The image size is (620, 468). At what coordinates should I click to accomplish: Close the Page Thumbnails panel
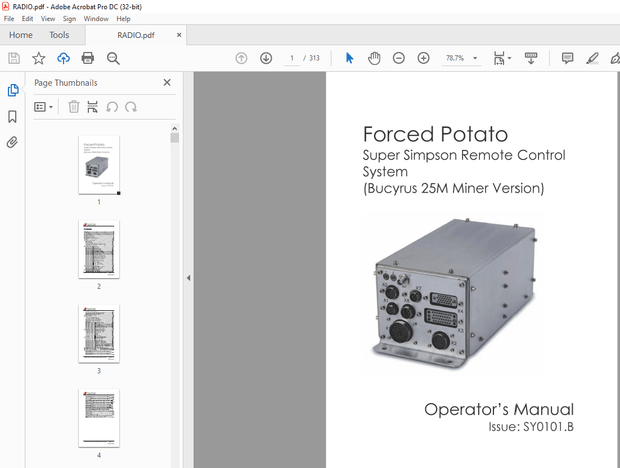click(x=167, y=82)
